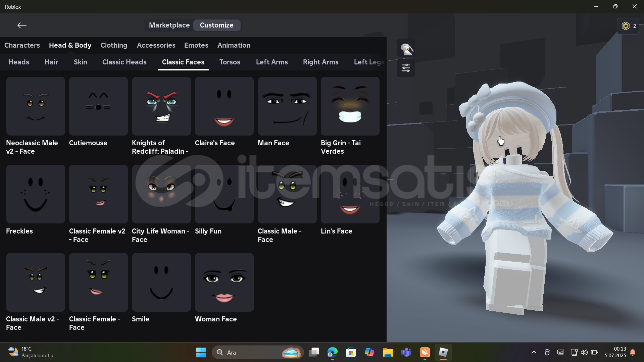Equip the Classic Female v2 face

(x=98, y=194)
